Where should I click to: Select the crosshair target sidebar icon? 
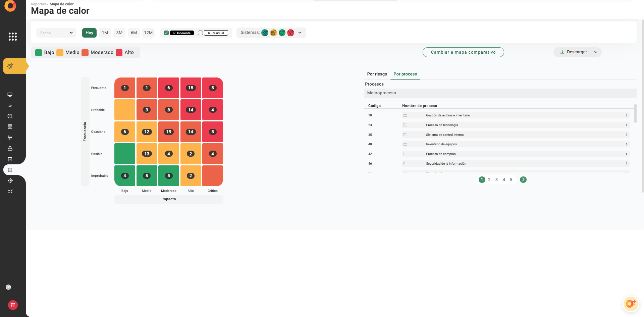pyautogui.click(x=10, y=180)
